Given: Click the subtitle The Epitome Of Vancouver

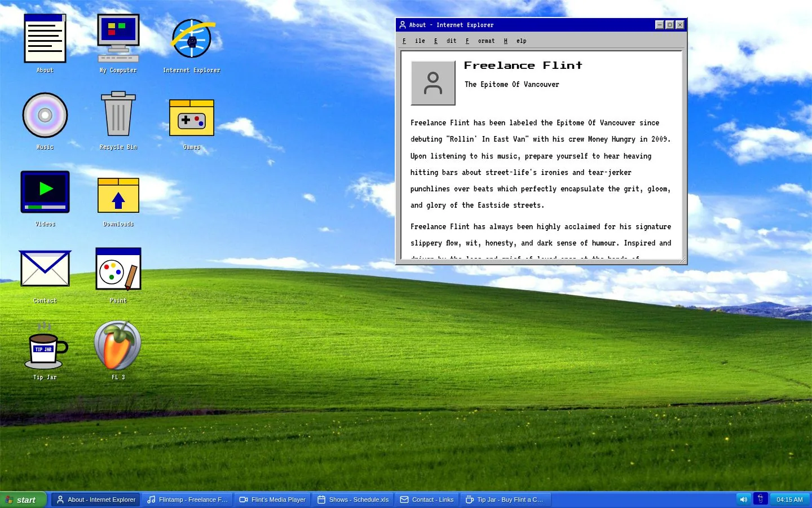Looking at the screenshot, I should (x=512, y=85).
